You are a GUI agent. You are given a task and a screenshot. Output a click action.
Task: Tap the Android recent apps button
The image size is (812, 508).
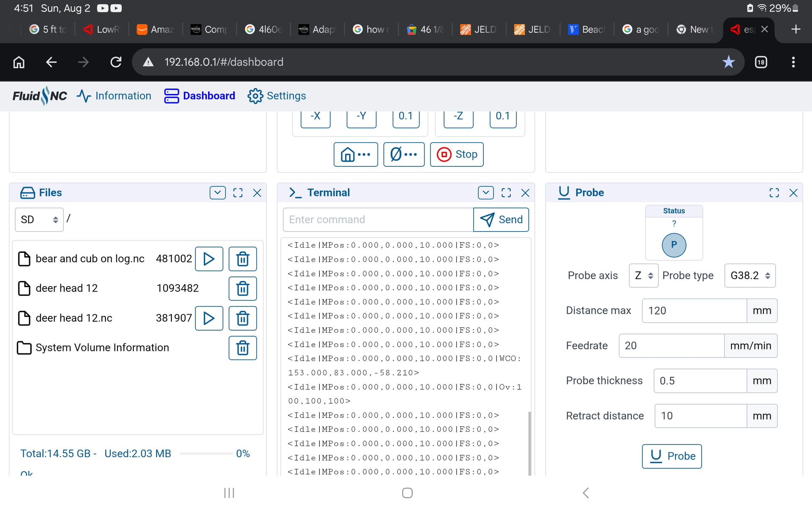229,493
